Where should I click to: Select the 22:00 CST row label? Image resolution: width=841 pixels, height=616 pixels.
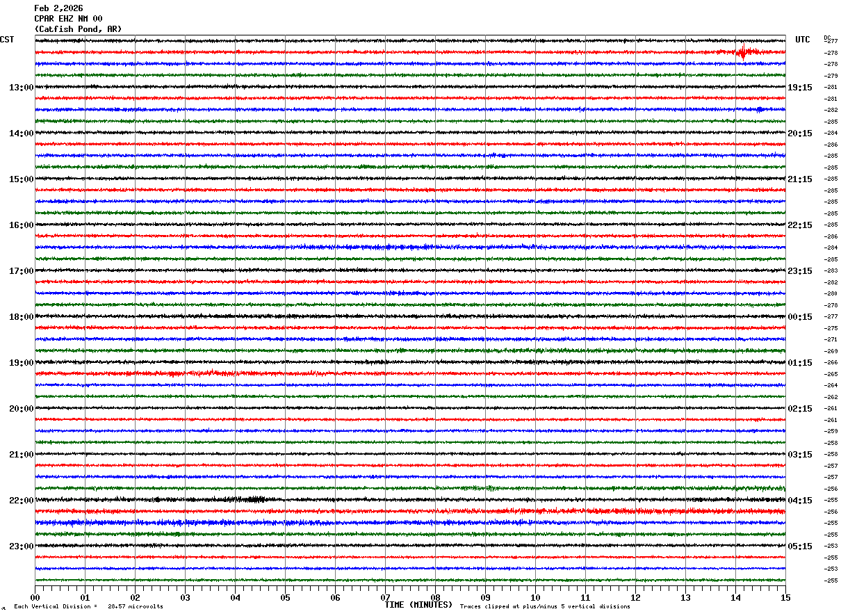click(21, 501)
